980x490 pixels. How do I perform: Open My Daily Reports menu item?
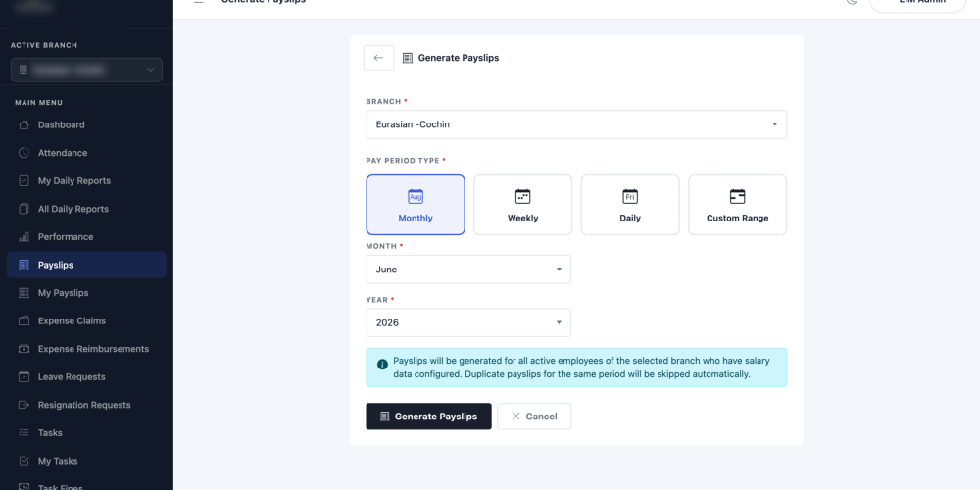coord(86,180)
